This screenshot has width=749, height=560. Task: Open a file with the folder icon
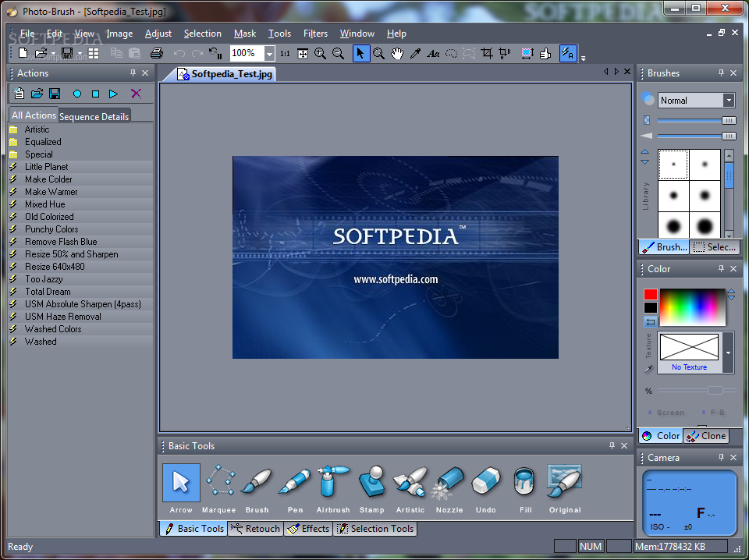[41, 53]
